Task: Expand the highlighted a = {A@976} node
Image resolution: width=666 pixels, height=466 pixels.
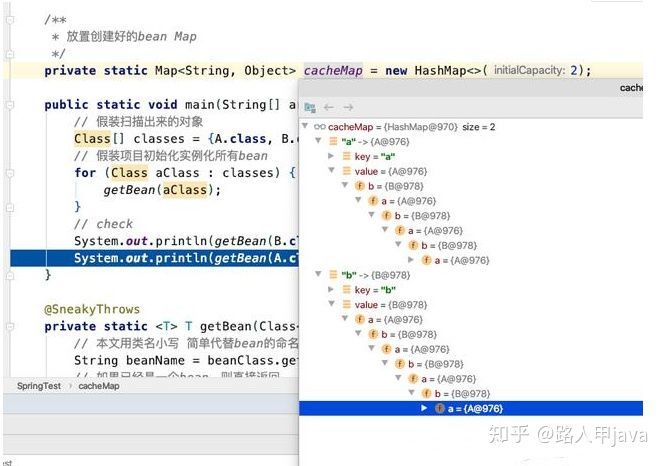Action: point(424,408)
